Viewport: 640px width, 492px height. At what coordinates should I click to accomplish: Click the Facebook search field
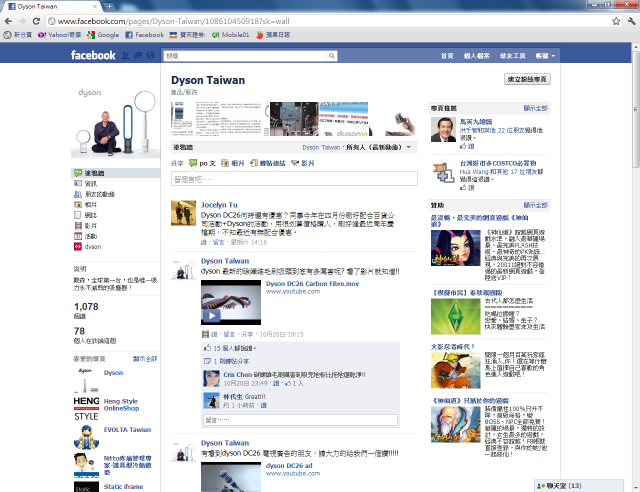coord(245,56)
